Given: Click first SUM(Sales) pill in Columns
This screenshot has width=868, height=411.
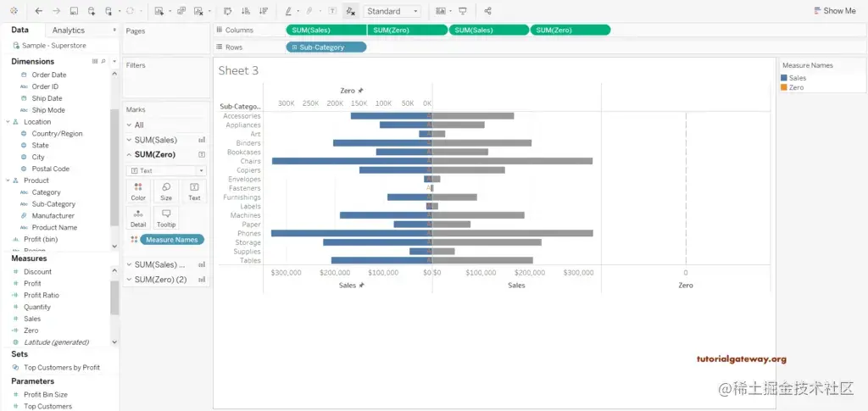Looking at the screenshot, I should 326,31.
